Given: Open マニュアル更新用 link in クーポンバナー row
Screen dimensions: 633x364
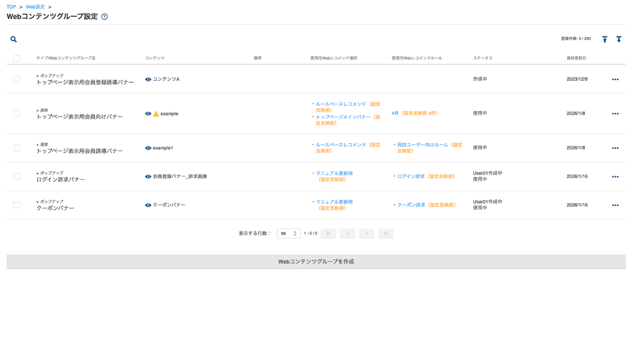Looking at the screenshot, I should click(334, 202).
